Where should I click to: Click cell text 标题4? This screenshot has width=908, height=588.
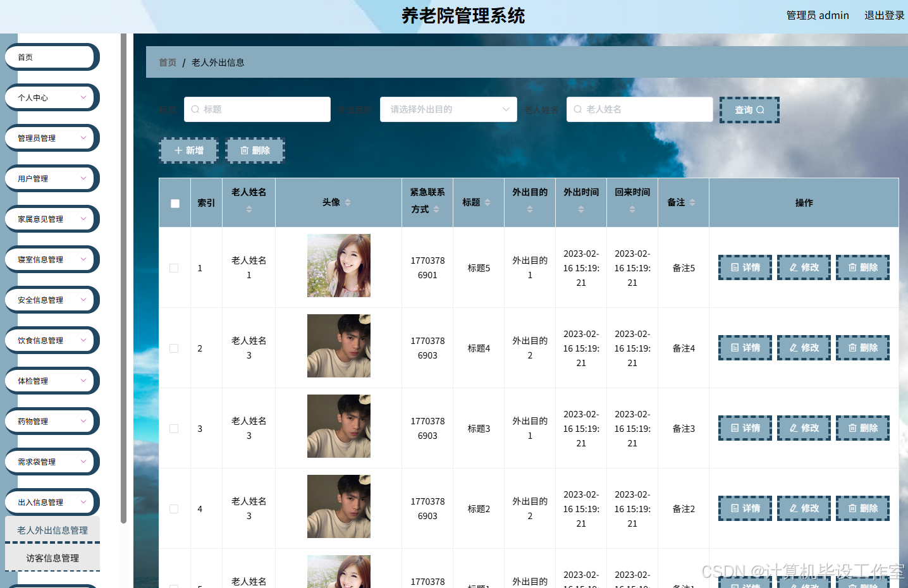click(x=479, y=348)
